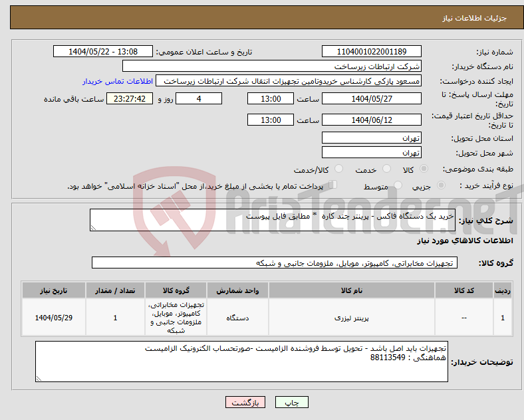
Task: Click the توضیحات خریدار notes textarea
Action: pyautogui.click(x=241, y=362)
